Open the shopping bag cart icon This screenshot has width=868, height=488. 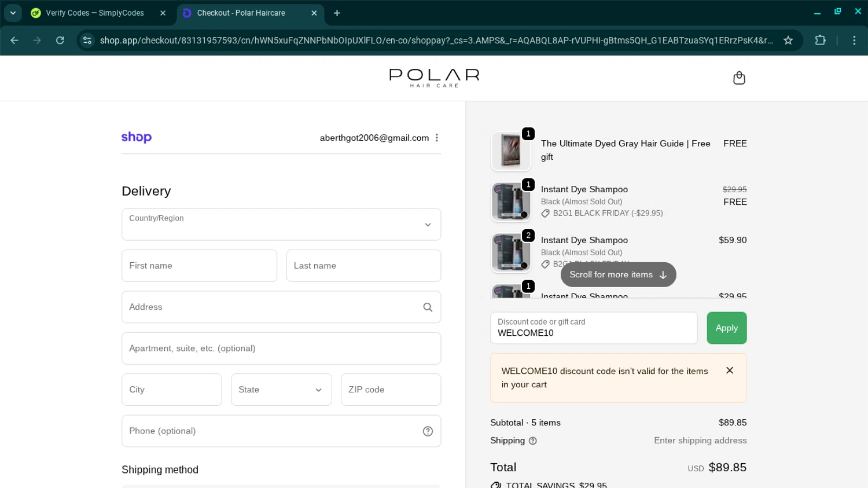(x=739, y=78)
